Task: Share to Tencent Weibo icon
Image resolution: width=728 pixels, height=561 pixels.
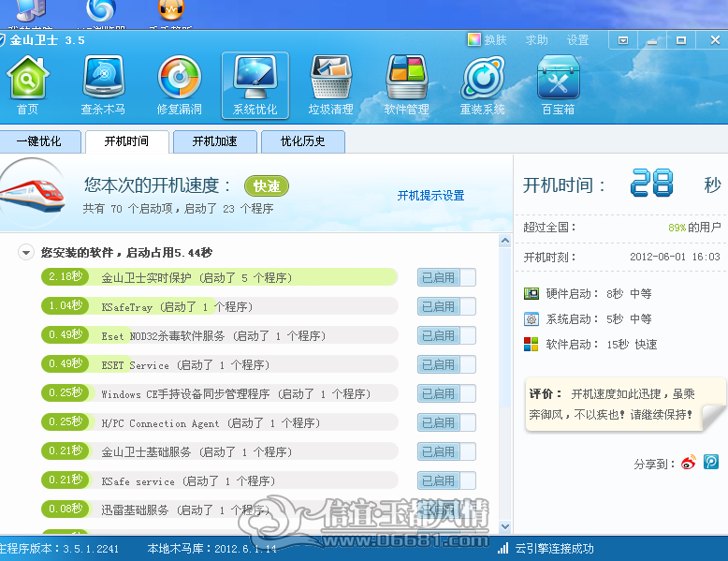Action: tap(711, 462)
